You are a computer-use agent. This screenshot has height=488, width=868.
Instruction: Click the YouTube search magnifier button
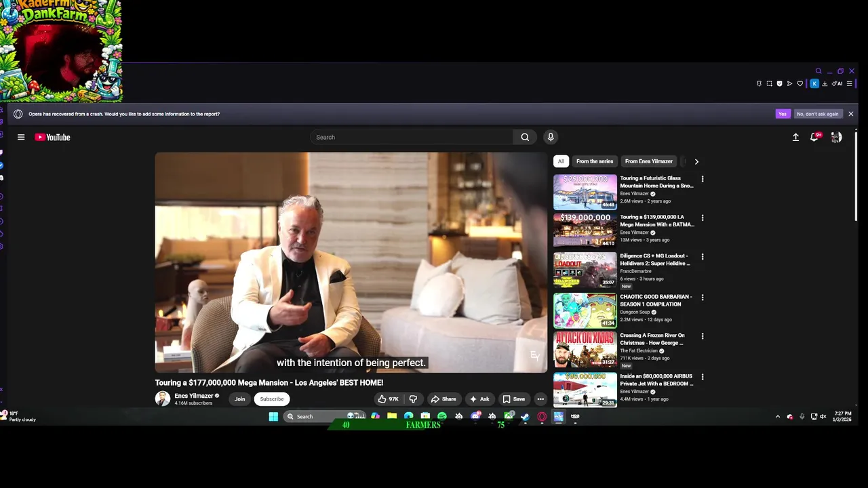click(x=525, y=137)
